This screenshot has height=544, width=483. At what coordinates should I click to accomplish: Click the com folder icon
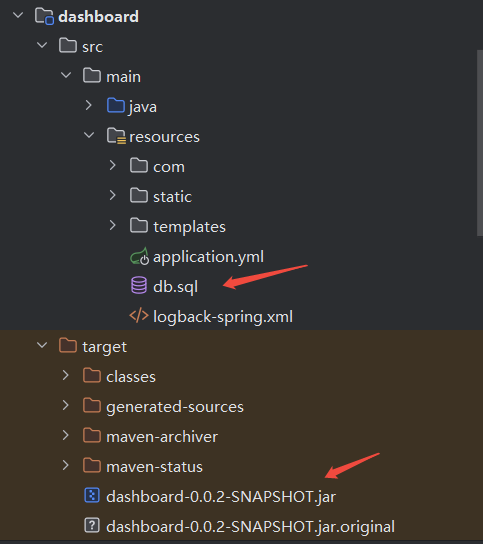[139, 165]
